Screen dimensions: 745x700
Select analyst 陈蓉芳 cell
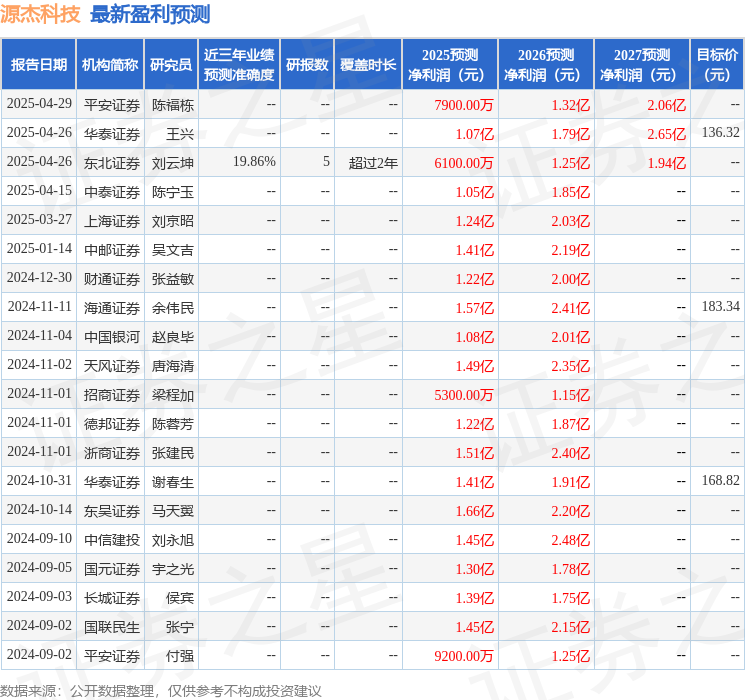(x=171, y=423)
